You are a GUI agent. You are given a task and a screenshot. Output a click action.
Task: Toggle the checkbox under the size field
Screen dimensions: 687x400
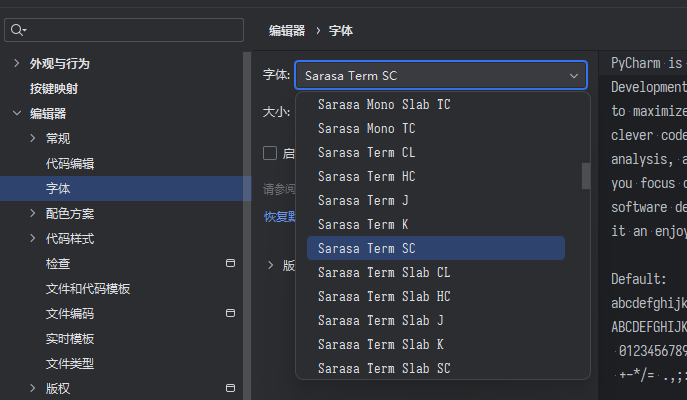tap(270, 153)
